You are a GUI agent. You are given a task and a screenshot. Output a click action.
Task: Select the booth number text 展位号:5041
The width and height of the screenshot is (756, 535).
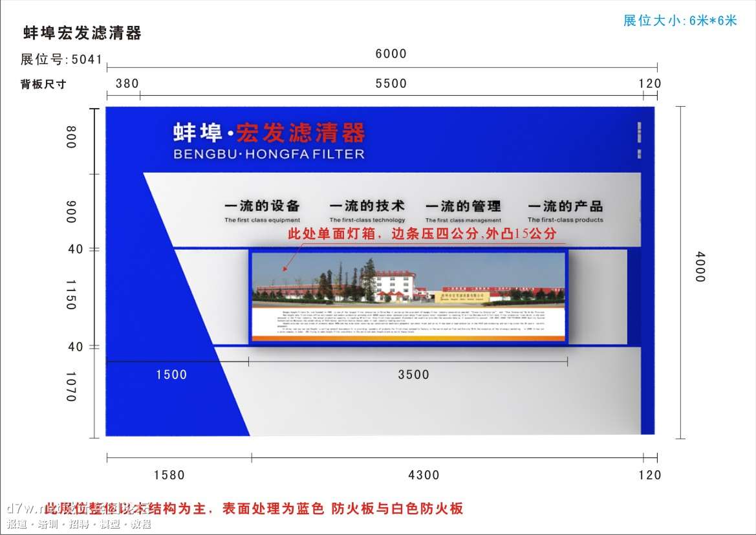click(61, 60)
